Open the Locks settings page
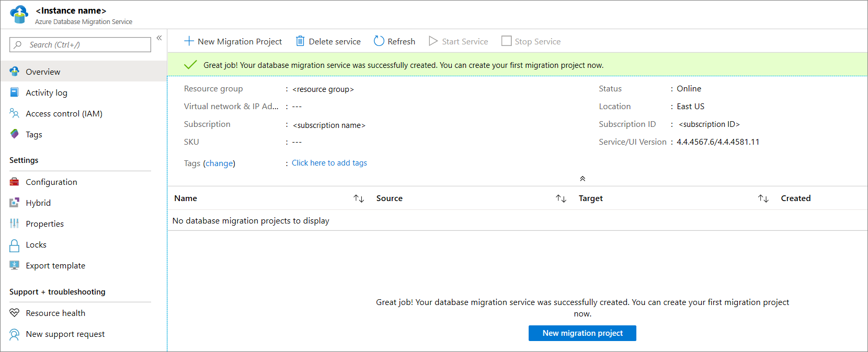Screen dimensions: 868x352 [x=36, y=245]
